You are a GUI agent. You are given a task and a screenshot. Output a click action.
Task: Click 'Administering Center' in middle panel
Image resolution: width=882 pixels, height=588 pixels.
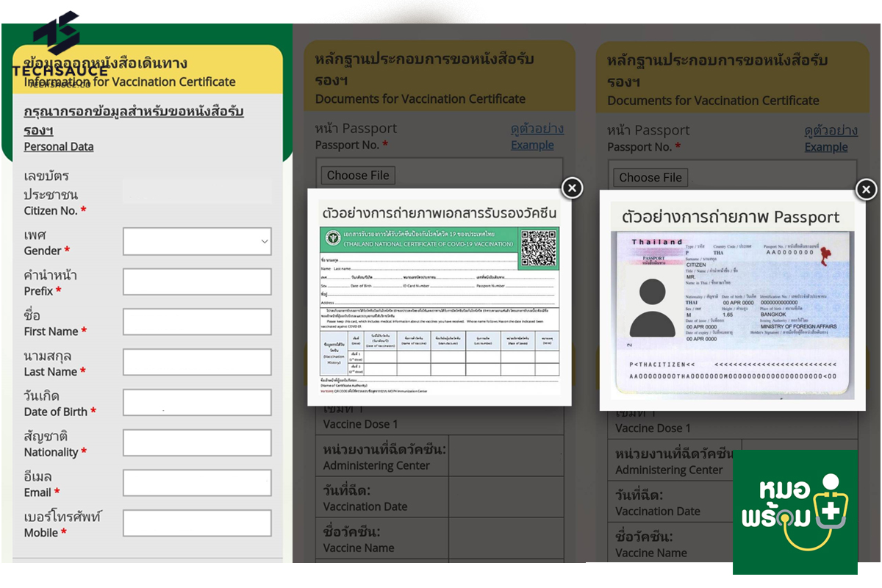click(377, 465)
